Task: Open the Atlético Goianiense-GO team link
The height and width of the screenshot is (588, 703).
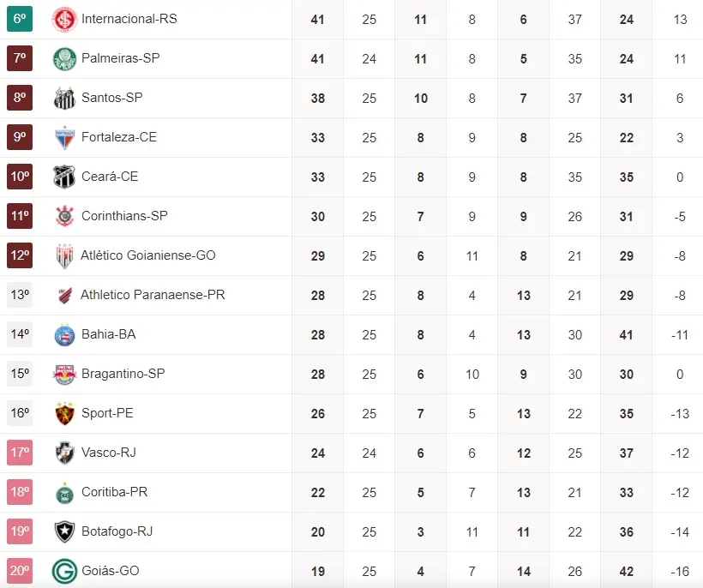Action: (148, 255)
